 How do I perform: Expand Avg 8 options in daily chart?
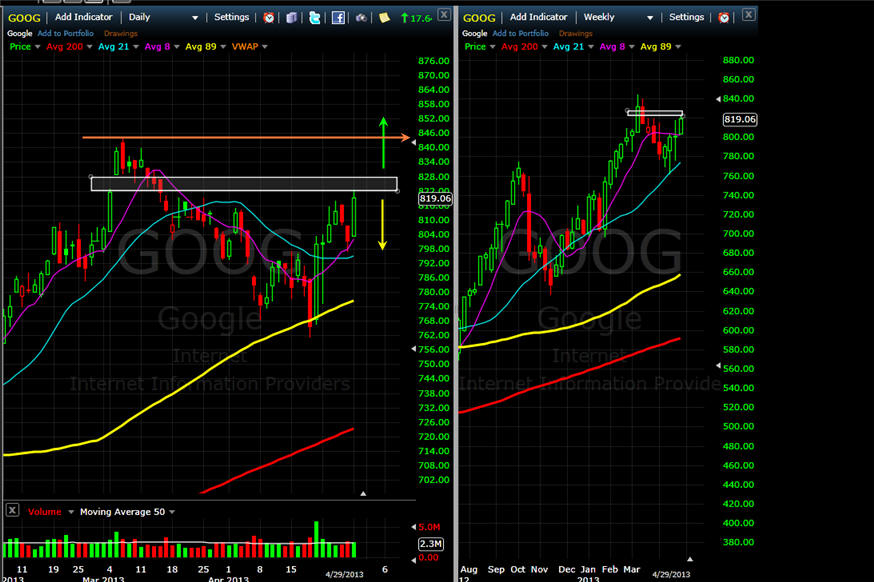tap(177, 47)
